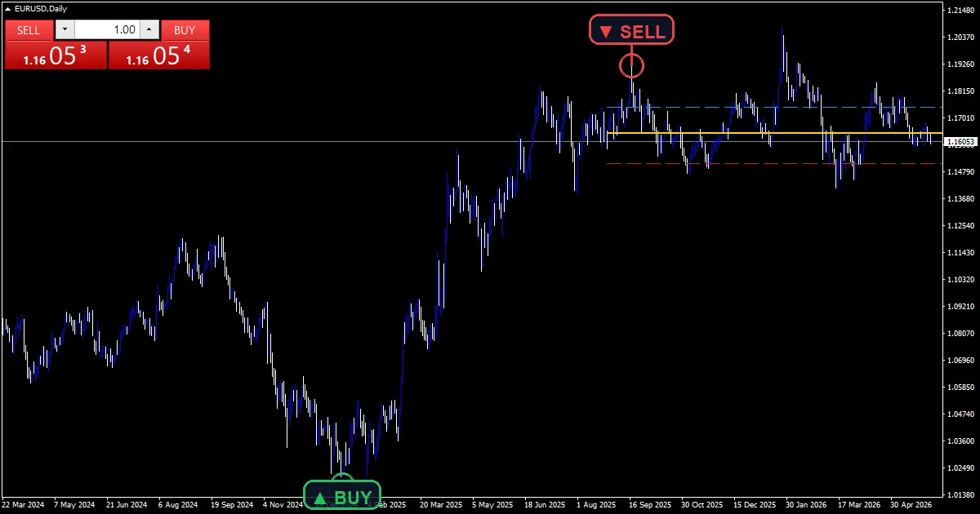Click the 1.04740 price axis label
Image resolution: width=980 pixels, height=514 pixels.
pos(961,414)
